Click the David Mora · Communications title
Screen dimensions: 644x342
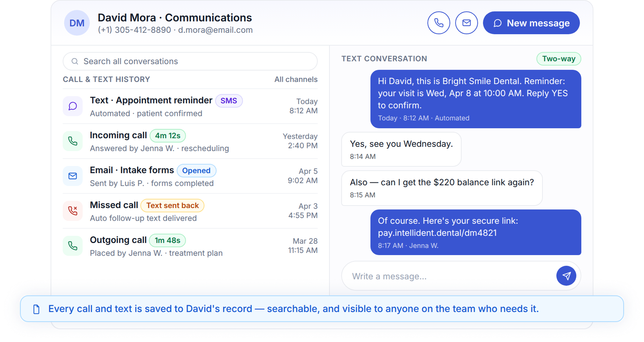pos(175,18)
